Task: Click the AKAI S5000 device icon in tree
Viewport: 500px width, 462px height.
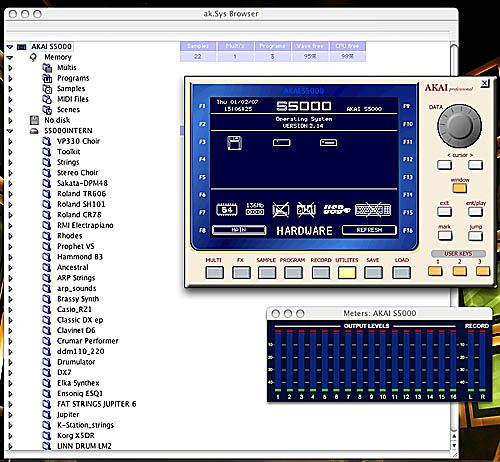Action: point(22,47)
